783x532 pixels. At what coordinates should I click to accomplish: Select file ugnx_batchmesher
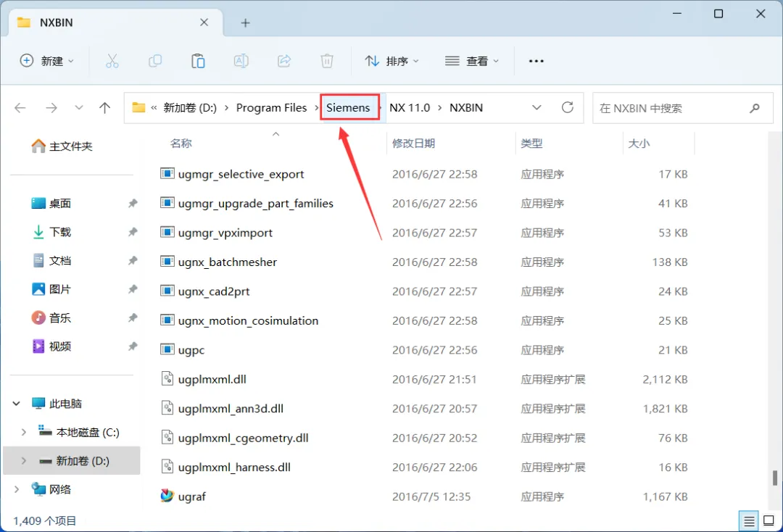coord(227,262)
